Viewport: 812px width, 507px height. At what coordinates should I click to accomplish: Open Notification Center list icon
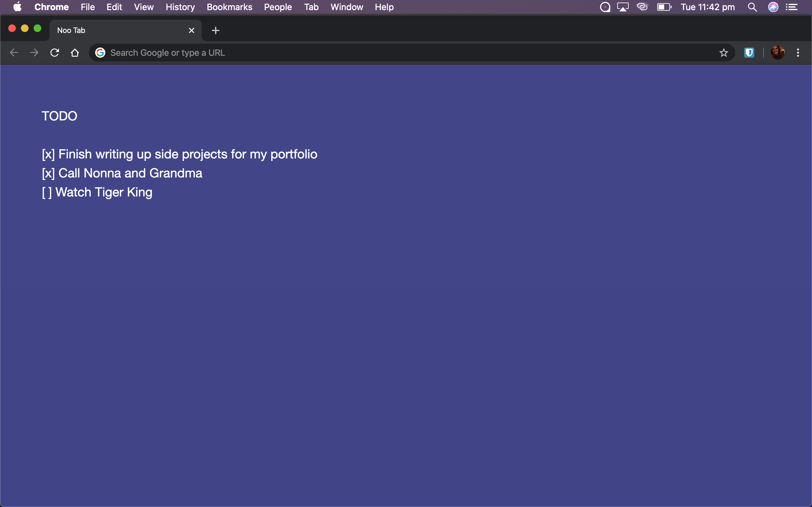click(792, 7)
